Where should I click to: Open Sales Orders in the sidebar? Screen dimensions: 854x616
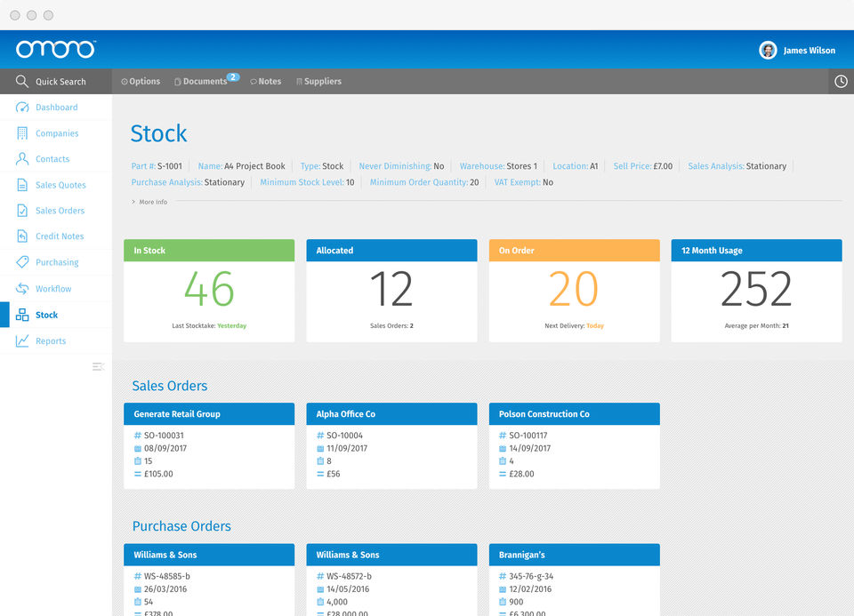(x=56, y=211)
